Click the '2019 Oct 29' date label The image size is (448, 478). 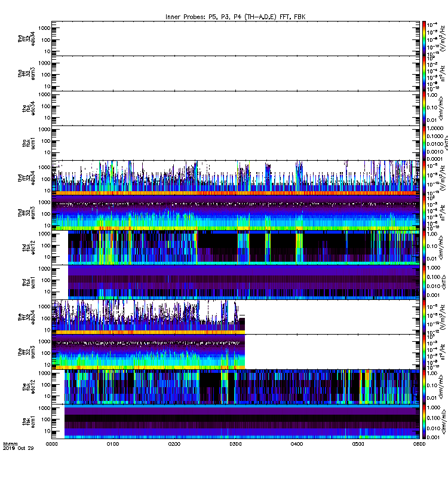pyautogui.click(x=19, y=449)
